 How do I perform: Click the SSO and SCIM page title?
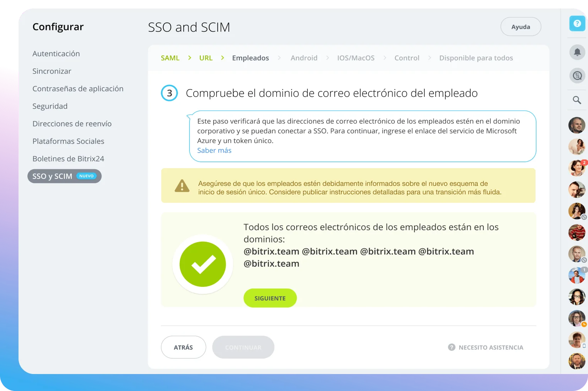pyautogui.click(x=189, y=27)
